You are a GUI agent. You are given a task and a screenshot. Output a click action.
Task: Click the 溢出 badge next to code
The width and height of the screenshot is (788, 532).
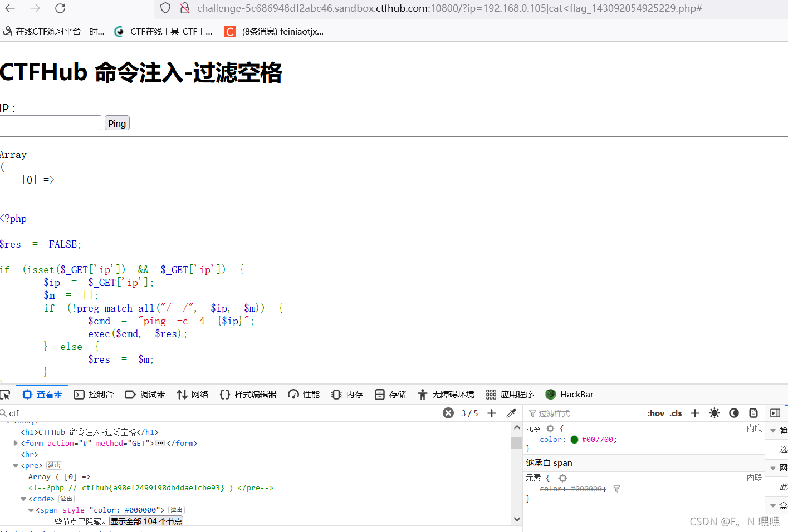click(66, 499)
